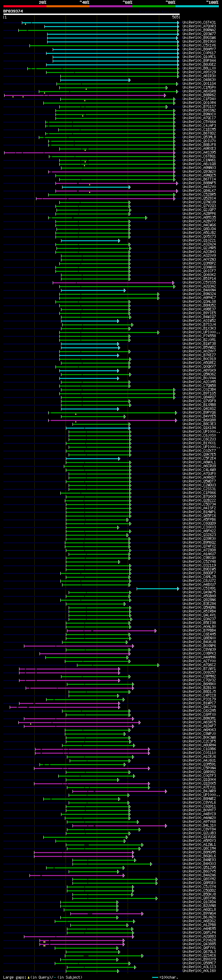
Task: Click hit label UniRef100_B8MGM5
Action: coord(199,852)
